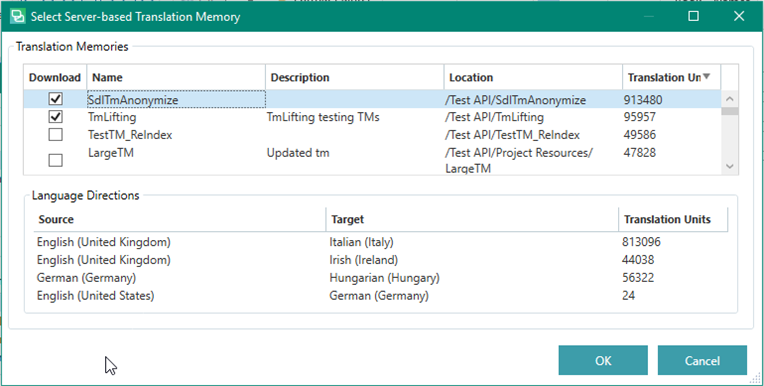764x386 pixels.
Task: Confirm selection with OK button
Action: click(x=603, y=361)
